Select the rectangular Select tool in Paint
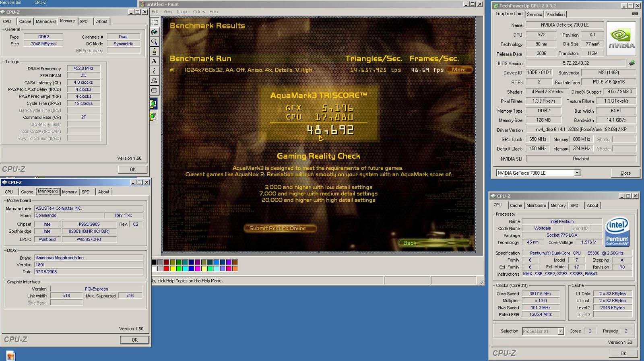Screen dimensions: 644x361 (155, 22)
